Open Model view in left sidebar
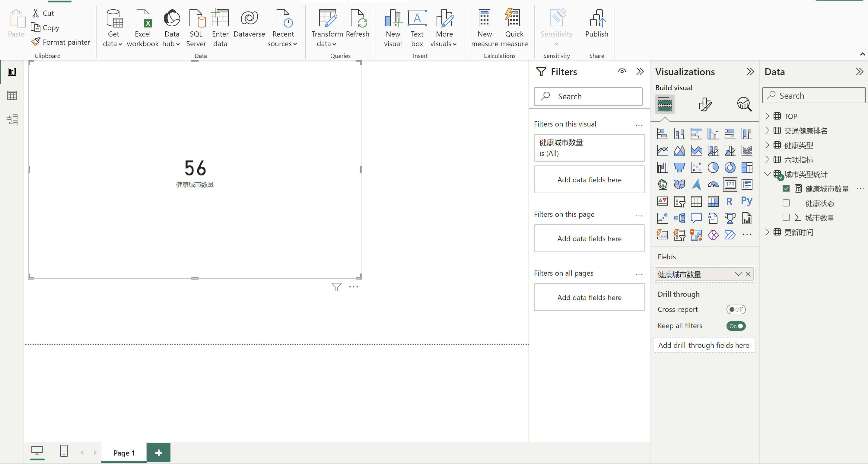Image resolution: width=868 pixels, height=464 pixels. tap(12, 120)
